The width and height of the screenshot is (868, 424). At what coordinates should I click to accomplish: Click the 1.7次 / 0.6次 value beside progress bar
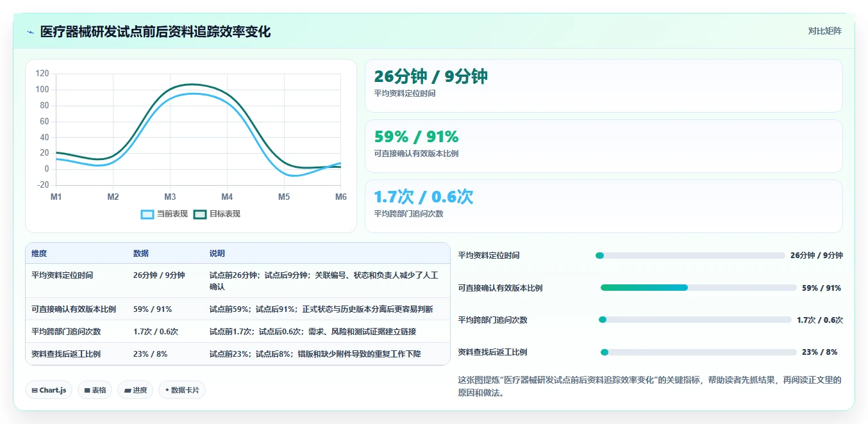(820, 320)
